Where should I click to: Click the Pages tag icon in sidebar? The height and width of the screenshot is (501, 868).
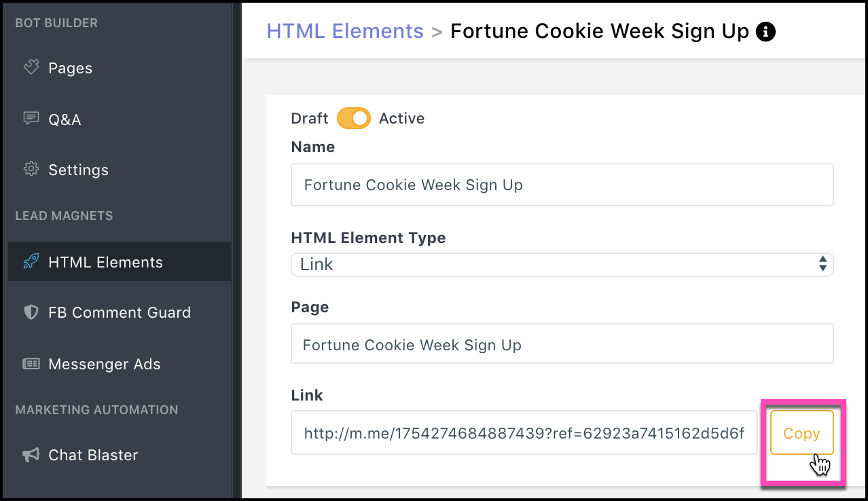click(x=31, y=67)
